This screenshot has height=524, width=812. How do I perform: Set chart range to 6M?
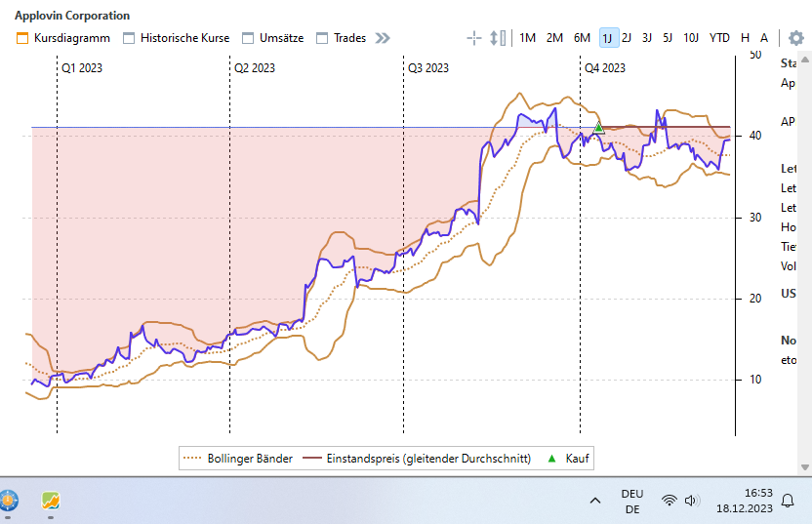[582, 38]
